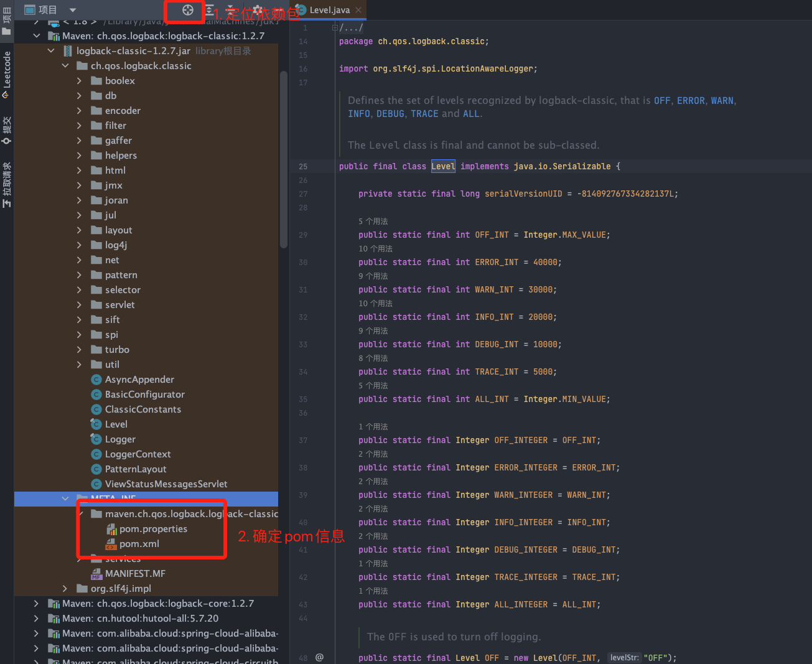Collapse the Maven logback-classic:1.2.7 node

[x=37, y=36]
